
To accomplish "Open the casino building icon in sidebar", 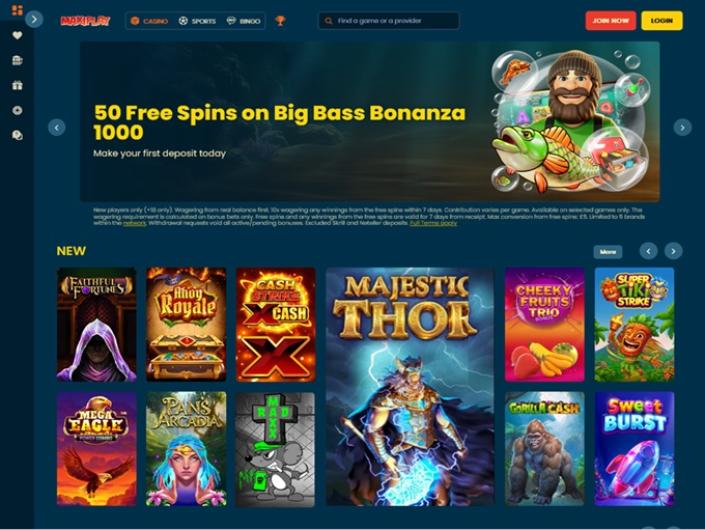I will 17,60.
